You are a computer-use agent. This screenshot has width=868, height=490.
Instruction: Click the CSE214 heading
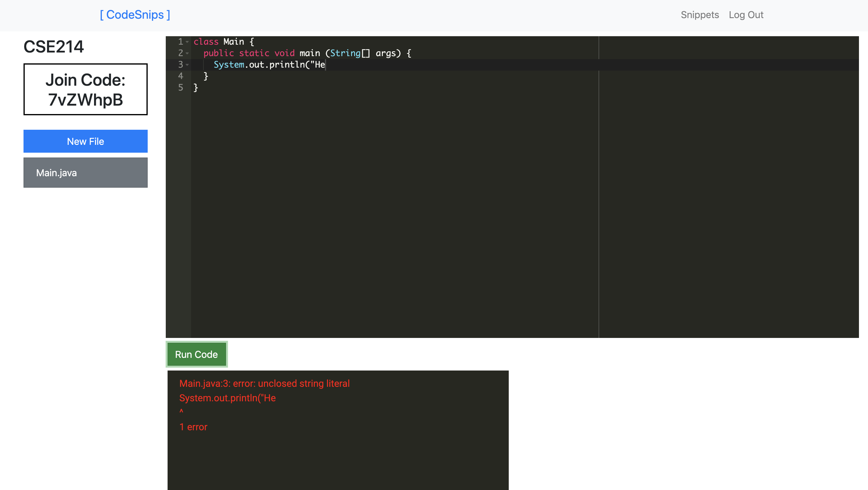54,46
